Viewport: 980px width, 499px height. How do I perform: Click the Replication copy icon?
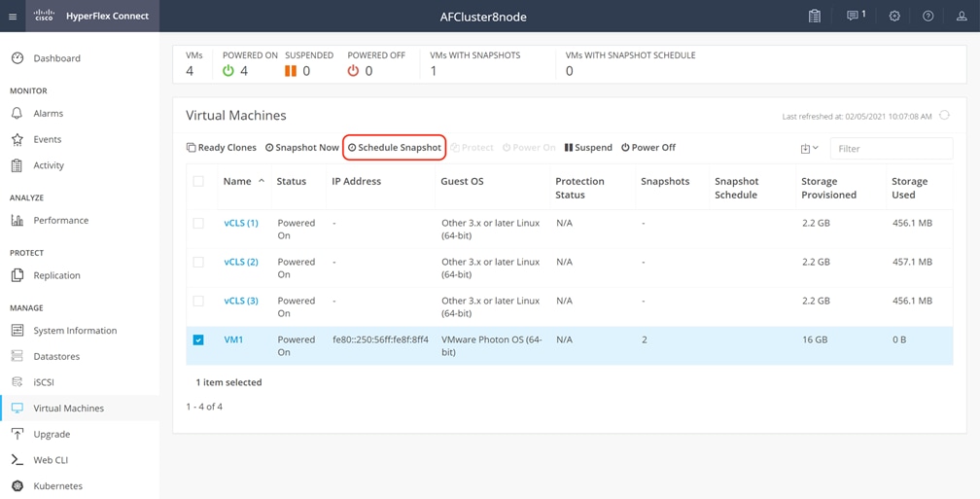point(17,275)
